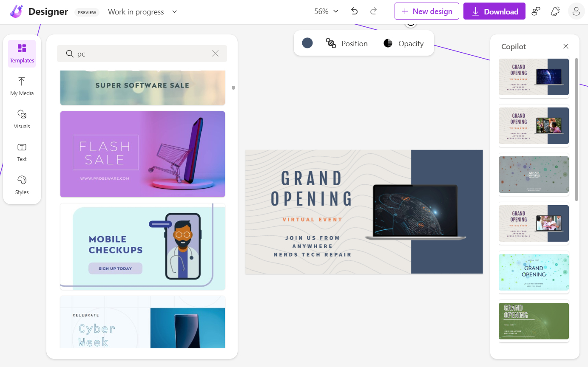Open the 56% zoom level dropdown

326,11
